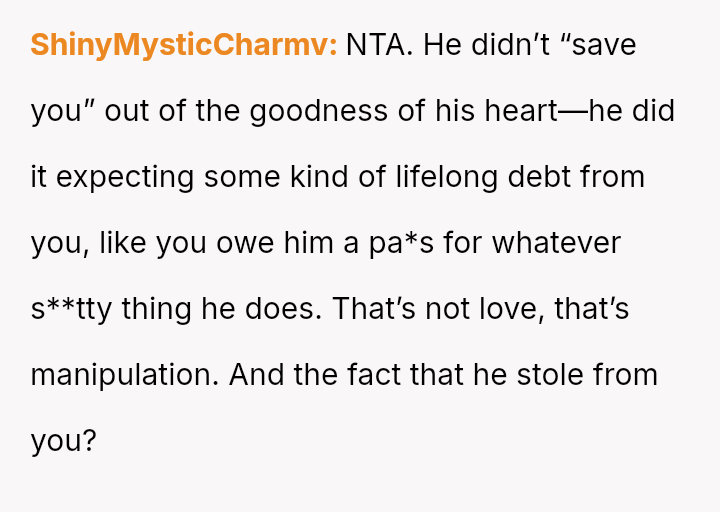The image size is (720, 512).
Task: Click the final word "you?"
Action: [63, 441]
